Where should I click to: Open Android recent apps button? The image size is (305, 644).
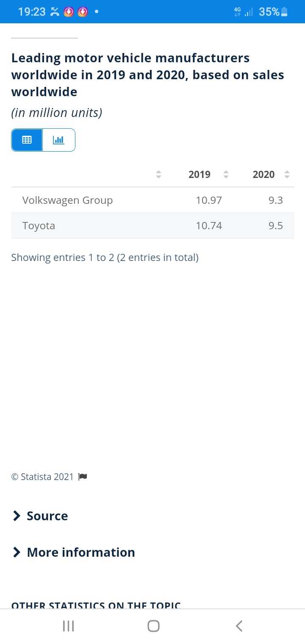(68, 626)
